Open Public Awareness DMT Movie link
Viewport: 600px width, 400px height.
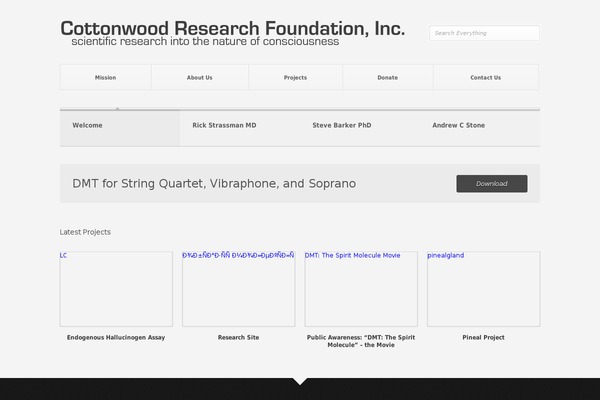coord(361,341)
